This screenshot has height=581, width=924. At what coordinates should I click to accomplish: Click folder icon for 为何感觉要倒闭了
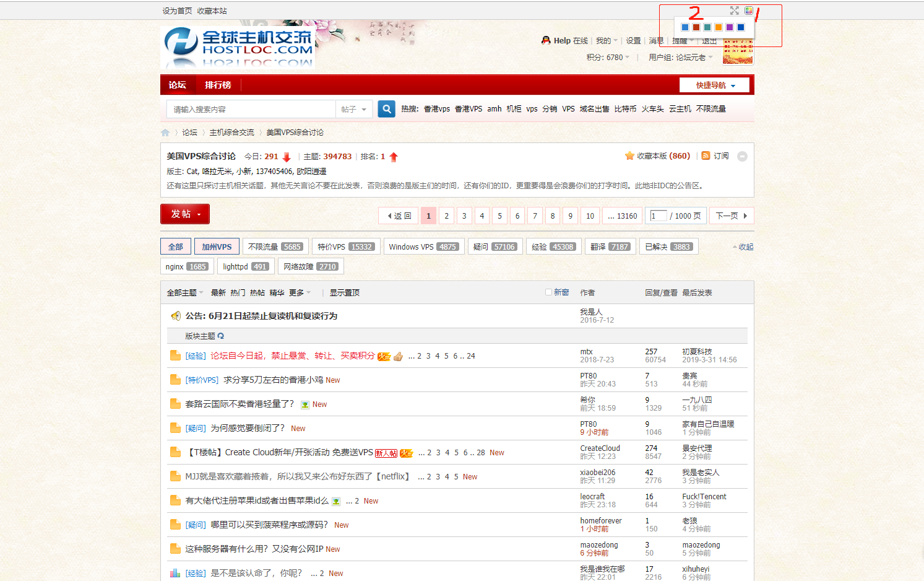point(175,428)
